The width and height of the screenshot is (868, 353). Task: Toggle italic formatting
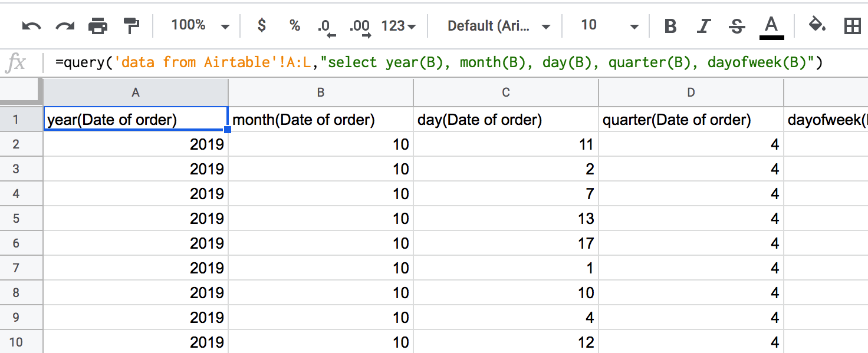tap(703, 26)
